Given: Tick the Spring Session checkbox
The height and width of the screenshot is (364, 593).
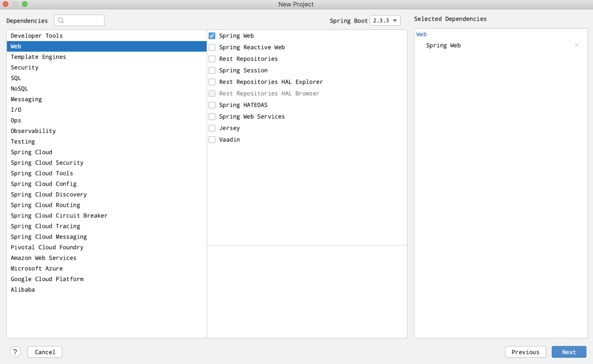Looking at the screenshot, I should coord(212,71).
